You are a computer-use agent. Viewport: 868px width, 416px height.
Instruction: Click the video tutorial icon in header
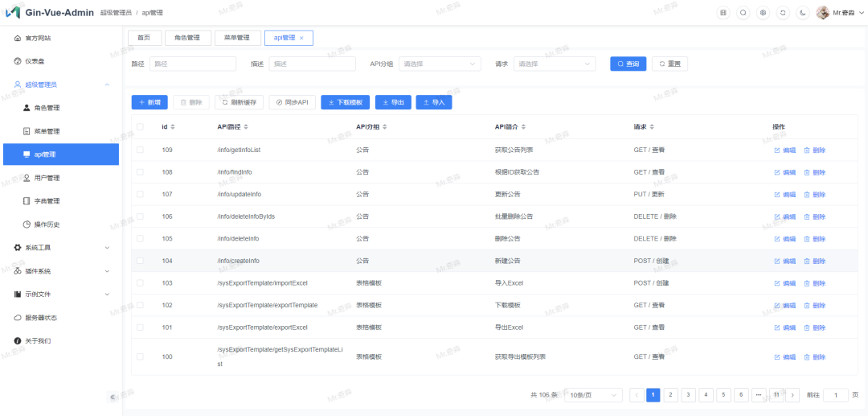click(723, 13)
